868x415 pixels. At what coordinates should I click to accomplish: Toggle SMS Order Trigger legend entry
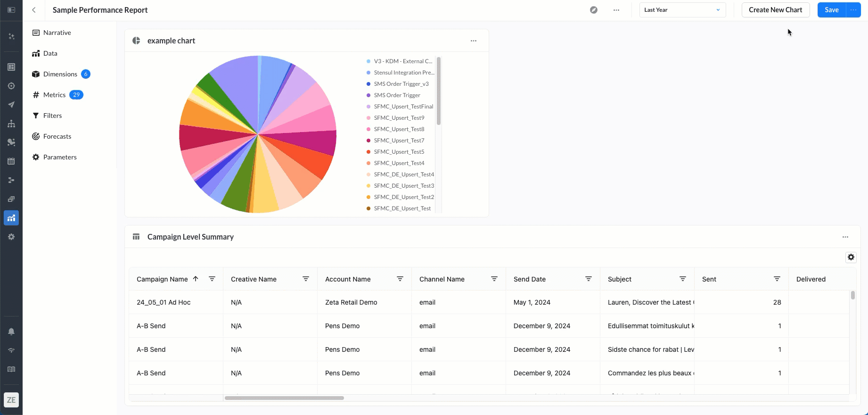(x=393, y=95)
